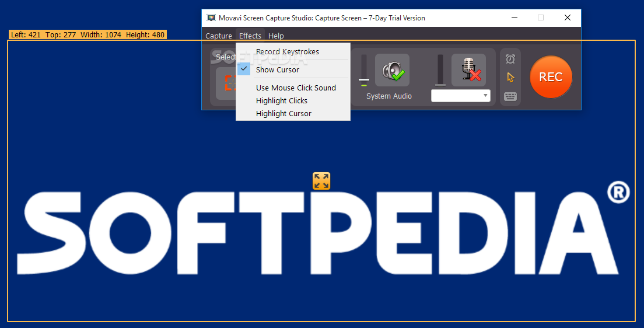Open the Capture menu
The height and width of the screenshot is (328, 644).
pos(219,36)
